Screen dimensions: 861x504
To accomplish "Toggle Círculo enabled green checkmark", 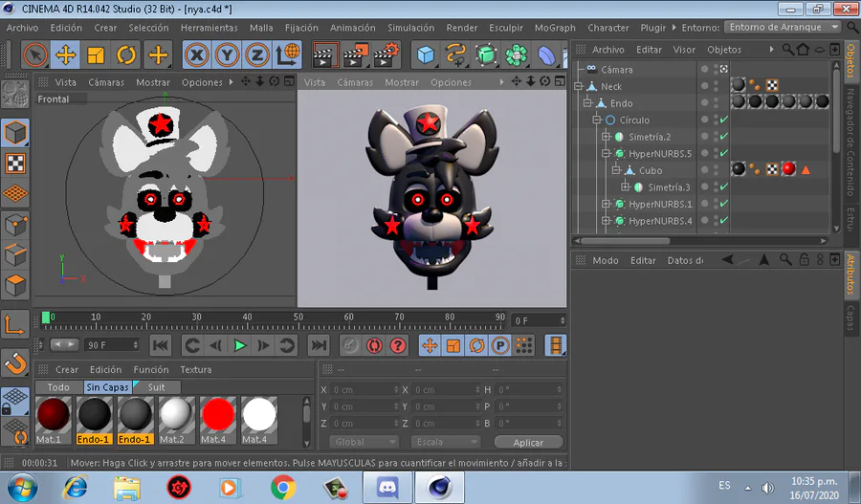I will coord(724,120).
